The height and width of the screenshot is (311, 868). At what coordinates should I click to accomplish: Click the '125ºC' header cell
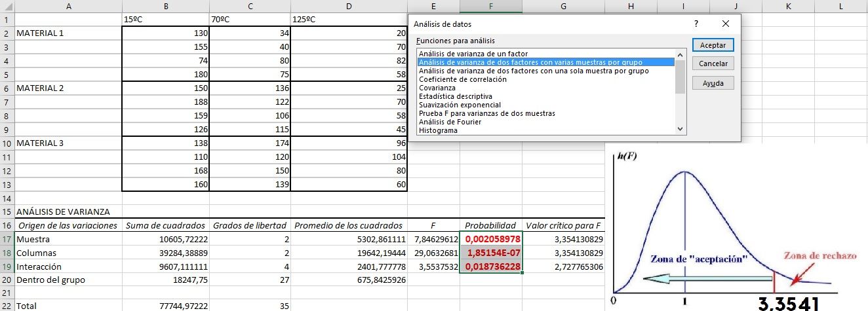[x=349, y=19]
